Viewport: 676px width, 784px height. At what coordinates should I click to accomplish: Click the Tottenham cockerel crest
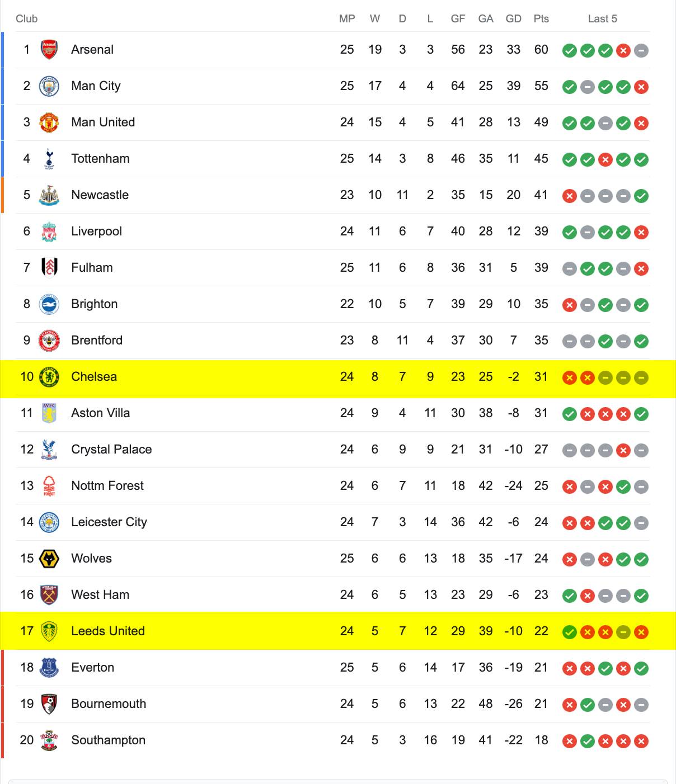49,159
